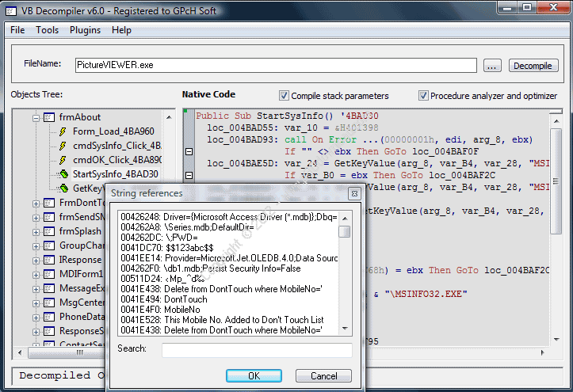Click Cancel in String references dialog
The width and height of the screenshot is (573, 392).
coord(323,376)
